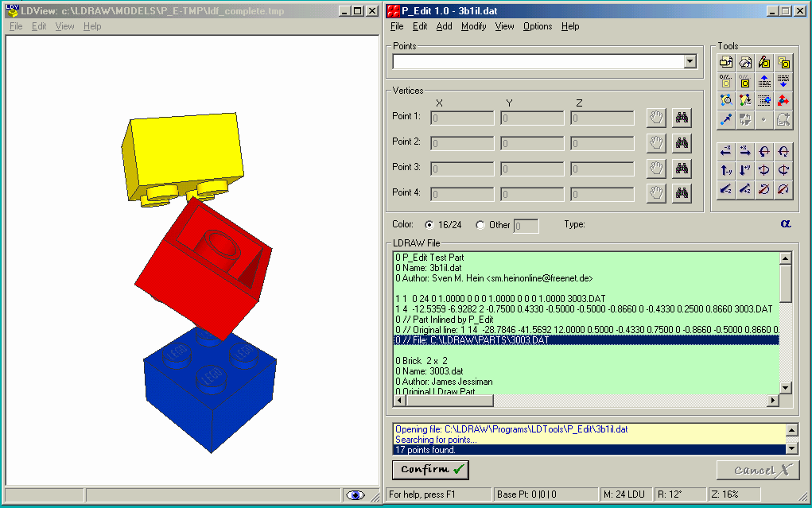
Task: Click the colored triangle vertices tool icon
Action: pyautogui.click(x=744, y=100)
